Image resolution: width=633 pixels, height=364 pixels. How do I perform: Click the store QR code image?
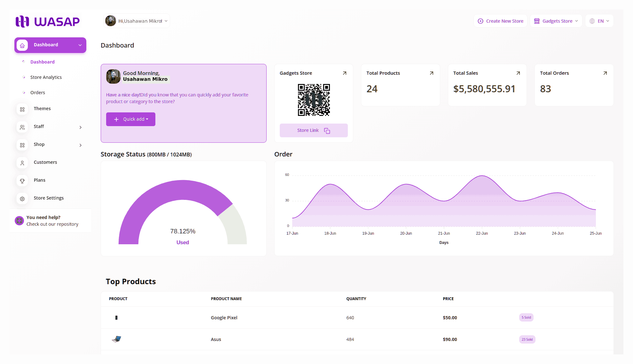click(x=314, y=100)
